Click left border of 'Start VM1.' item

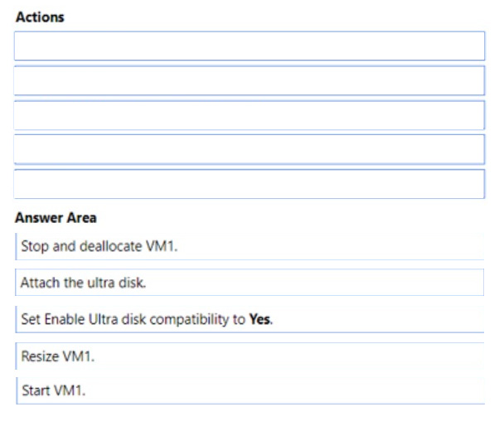point(16,390)
